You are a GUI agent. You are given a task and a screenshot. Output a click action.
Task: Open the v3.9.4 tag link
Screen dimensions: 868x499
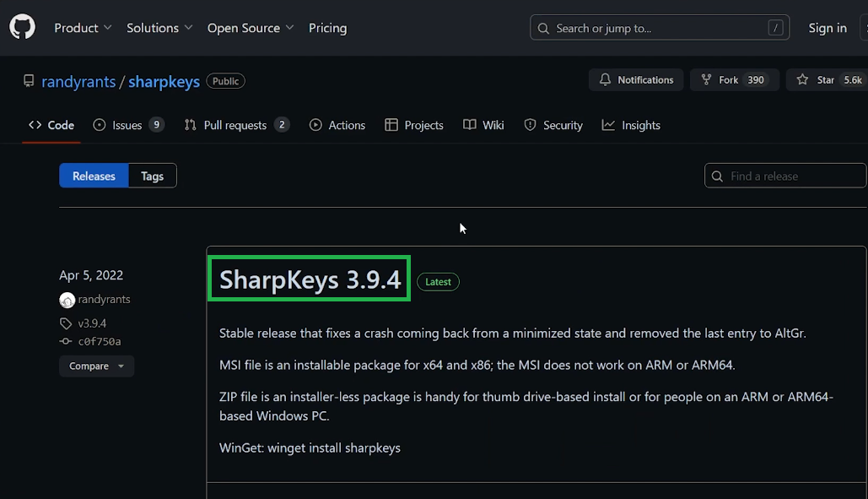(92, 323)
